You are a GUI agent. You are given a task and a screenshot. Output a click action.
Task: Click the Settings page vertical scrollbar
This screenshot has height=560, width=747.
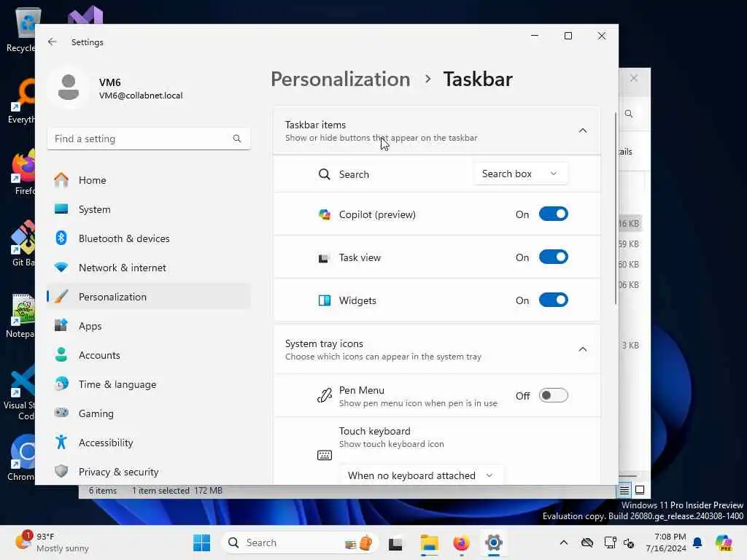pyautogui.click(x=615, y=209)
